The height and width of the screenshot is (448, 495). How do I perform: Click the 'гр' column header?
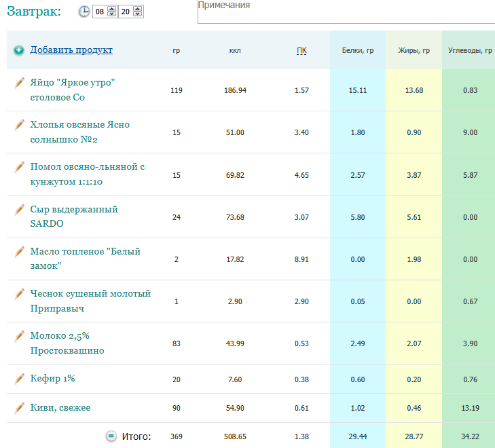[x=177, y=50]
